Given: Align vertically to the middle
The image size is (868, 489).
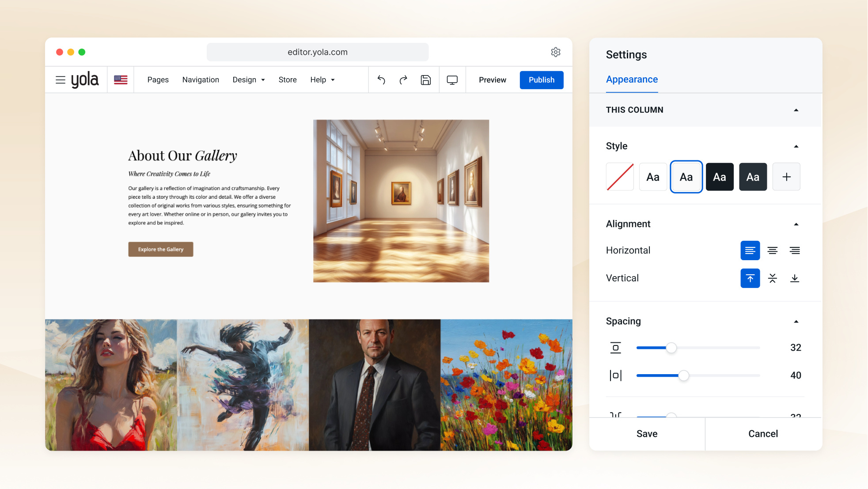Looking at the screenshot, I should (773, 278).
